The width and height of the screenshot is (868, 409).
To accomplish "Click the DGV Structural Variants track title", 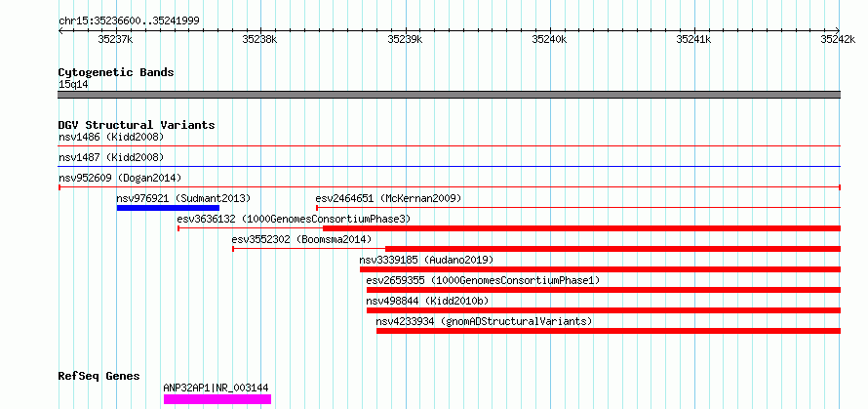I will pyautogui.click(x=137, y=125).
